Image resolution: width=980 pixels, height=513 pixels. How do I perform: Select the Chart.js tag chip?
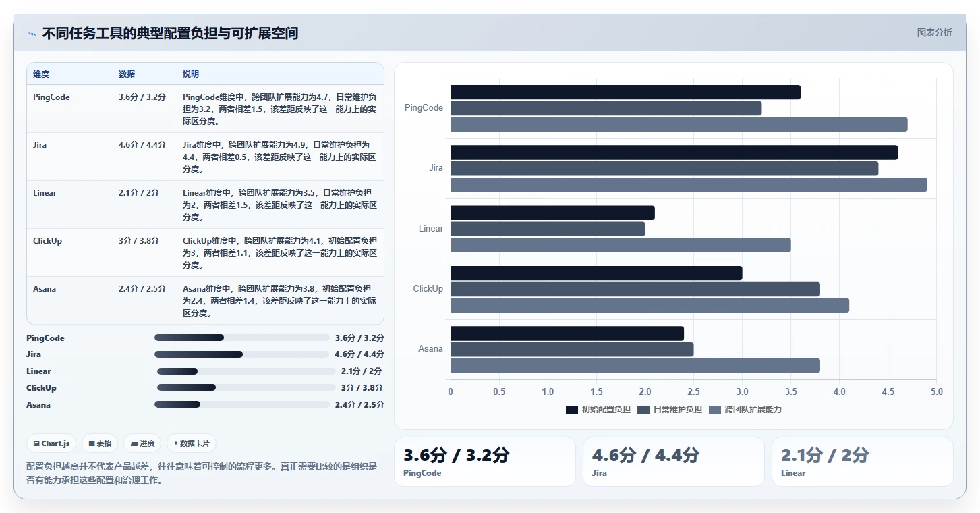coord(52,443)
